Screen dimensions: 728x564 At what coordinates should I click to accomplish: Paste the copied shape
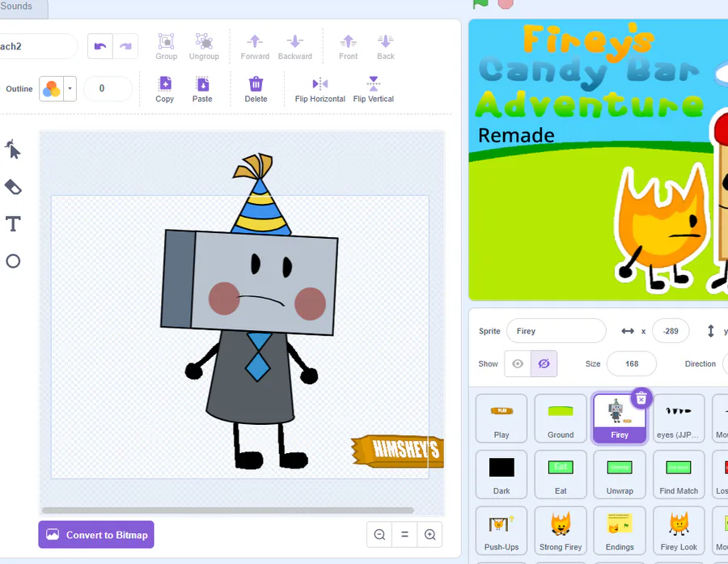[x=202, y=90]
